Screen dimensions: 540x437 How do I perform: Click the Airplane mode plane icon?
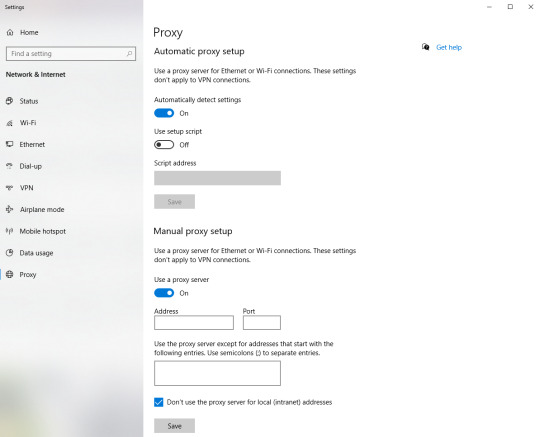tap(10, 209)
